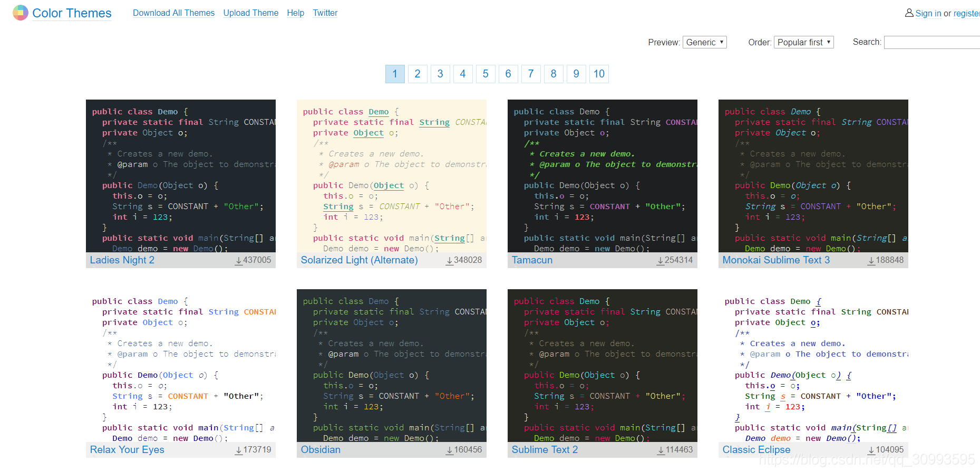Click the Tamacun code preview thumbnail
Image resolution: width=980 pixels, height=472 pixels.
603,176
